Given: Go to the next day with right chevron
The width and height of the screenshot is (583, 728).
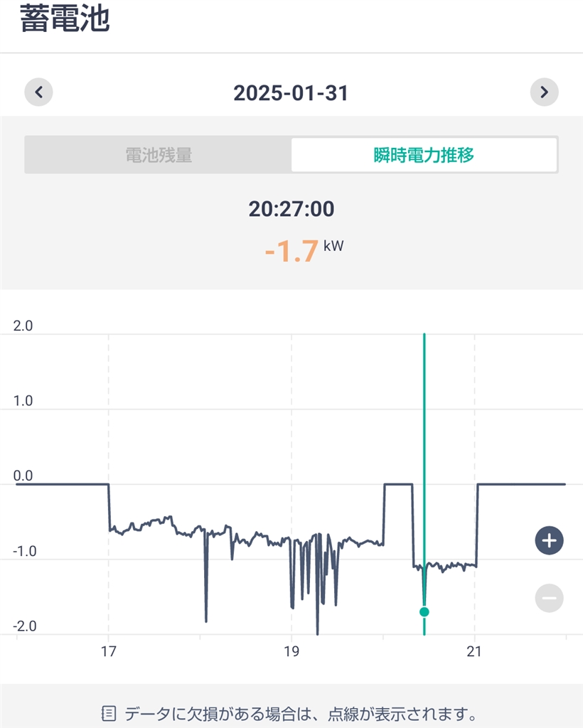Looking at the screenshot, I should coord(544,92).
